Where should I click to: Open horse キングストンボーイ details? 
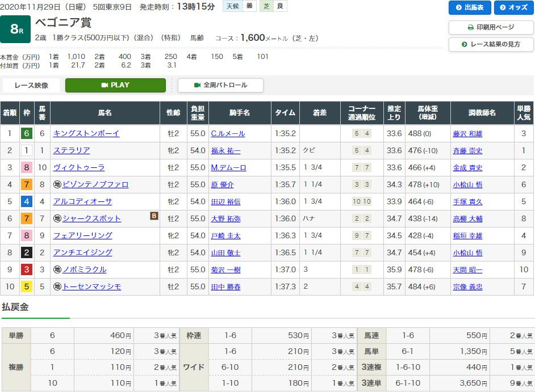click(x=86, y=133)
